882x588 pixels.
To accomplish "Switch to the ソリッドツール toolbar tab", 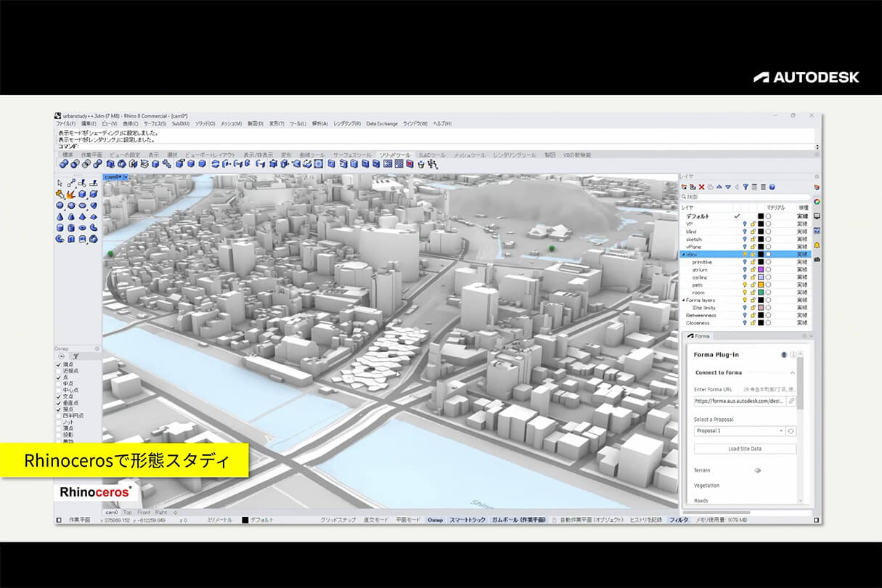I will 393,155.
